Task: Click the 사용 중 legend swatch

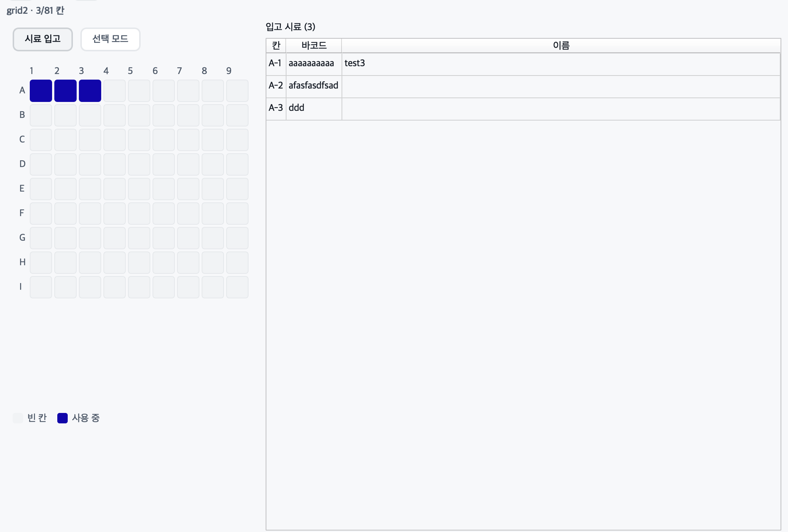Action: click(63, 418)
